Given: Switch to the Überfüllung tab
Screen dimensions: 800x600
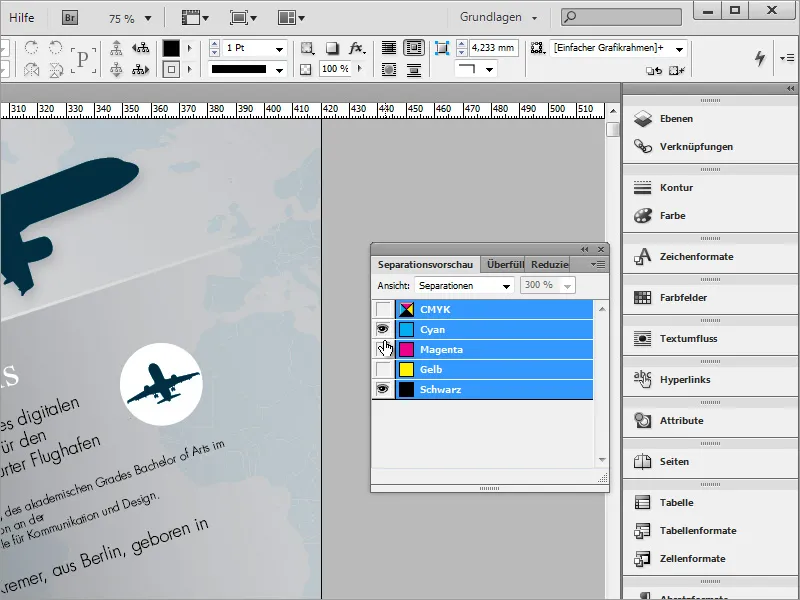Looking at the screenshot, I should tap(505, 265).
